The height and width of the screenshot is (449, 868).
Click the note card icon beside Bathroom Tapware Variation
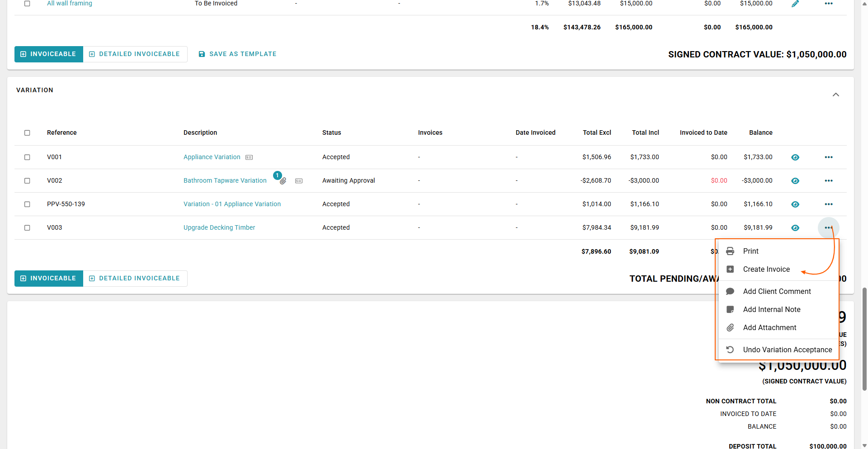click(299, 181)
